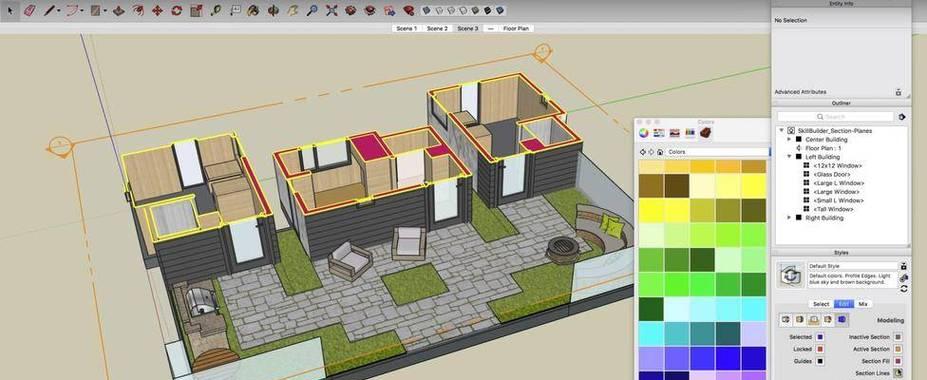Open the brick texture picker in Colors

[705, 132]
